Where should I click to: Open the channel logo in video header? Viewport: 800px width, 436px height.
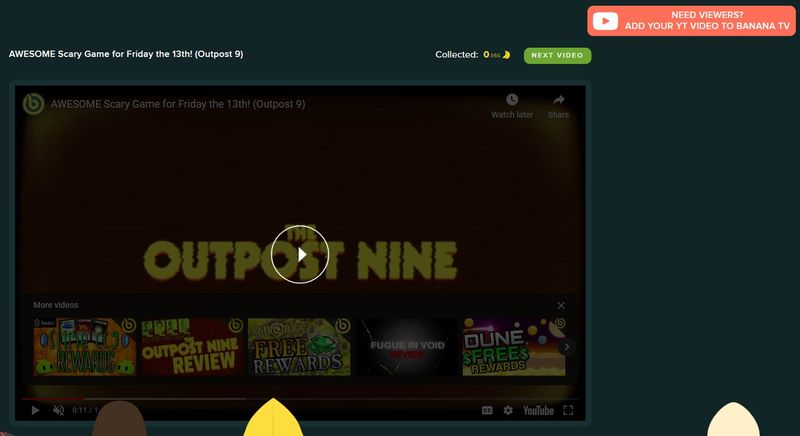(33, 104)
